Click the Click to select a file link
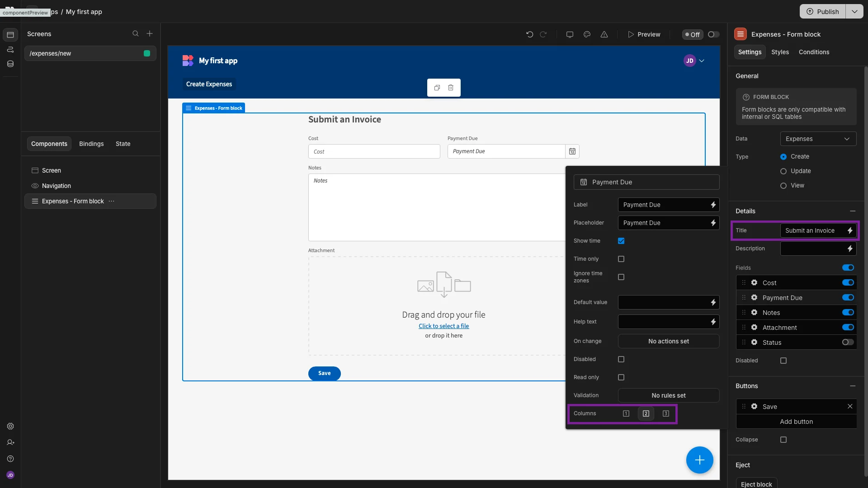 443,326
